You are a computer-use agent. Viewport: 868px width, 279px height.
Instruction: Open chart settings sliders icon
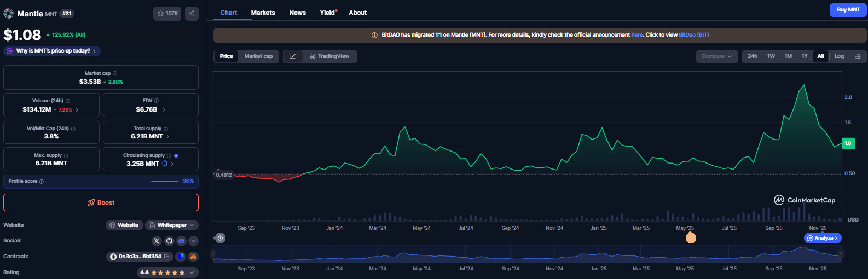[858, 56]
